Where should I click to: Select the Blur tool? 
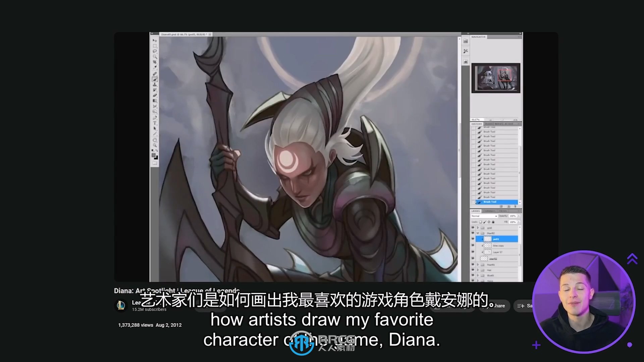[155, 106]
